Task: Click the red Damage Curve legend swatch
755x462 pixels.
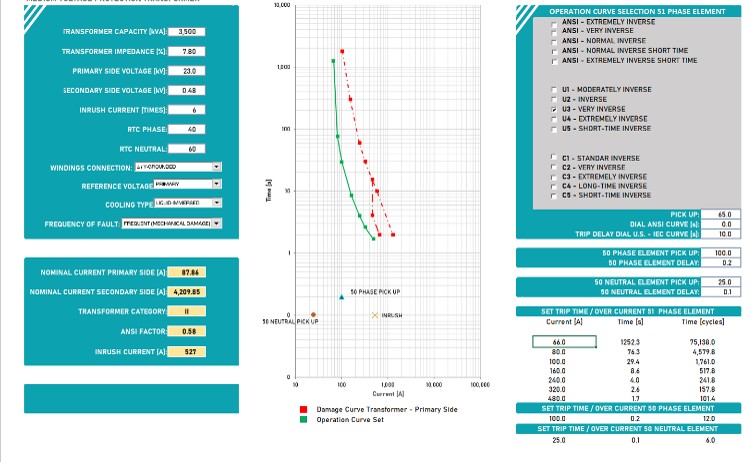Action: click(x=304, y=410)
